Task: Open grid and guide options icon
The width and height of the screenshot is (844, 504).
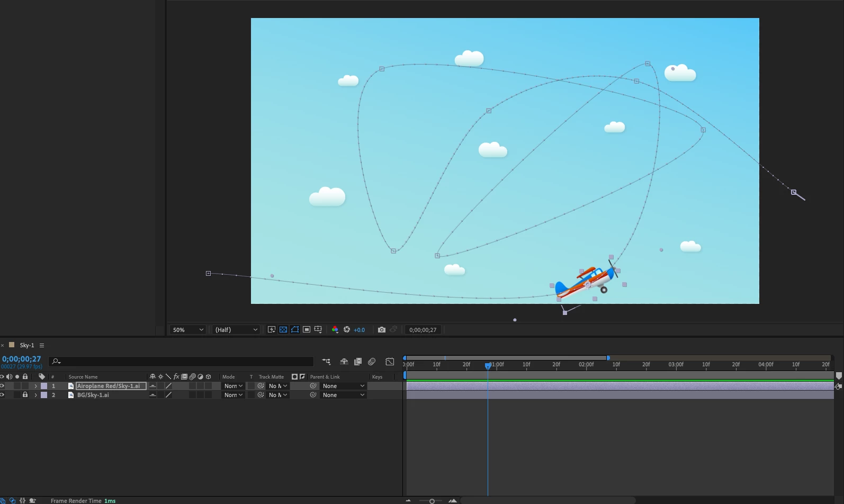Action: point(318,330)
